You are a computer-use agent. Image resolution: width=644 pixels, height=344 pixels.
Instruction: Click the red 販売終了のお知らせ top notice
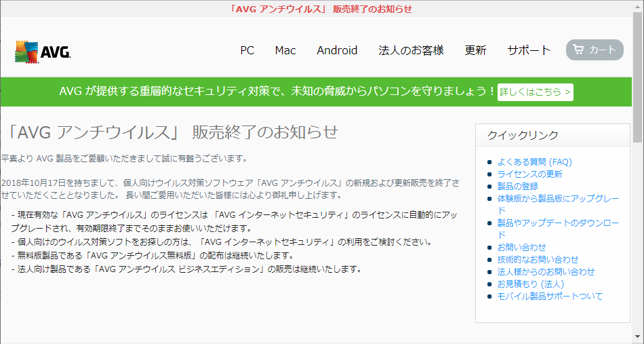coord(321,9)
